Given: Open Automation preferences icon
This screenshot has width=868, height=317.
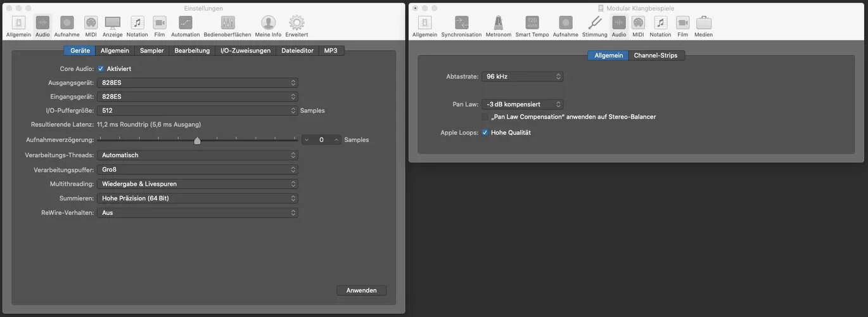Looking at the screenshot, I should (x=185, y=27).
